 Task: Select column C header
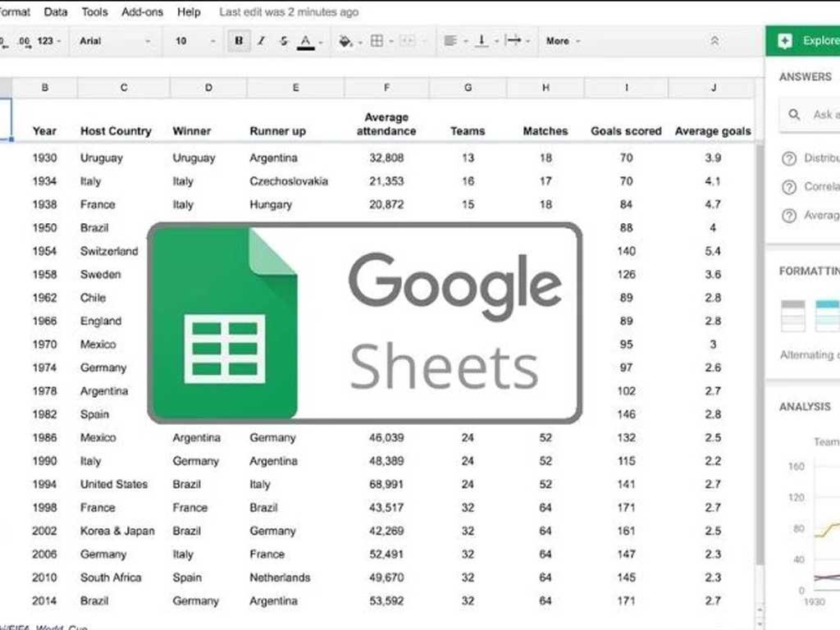tap(124, 87)
